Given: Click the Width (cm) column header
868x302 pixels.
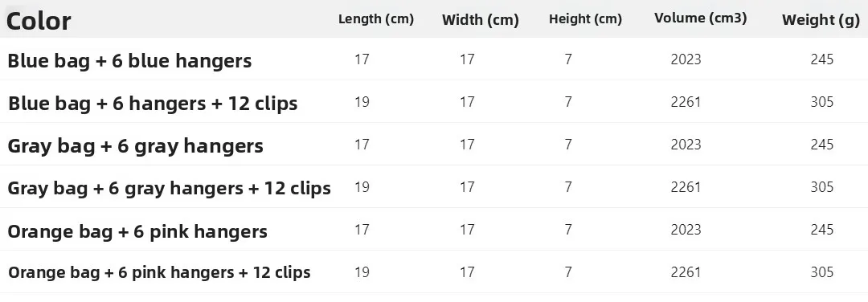Looking at the screenshot, I should (480, 20).
